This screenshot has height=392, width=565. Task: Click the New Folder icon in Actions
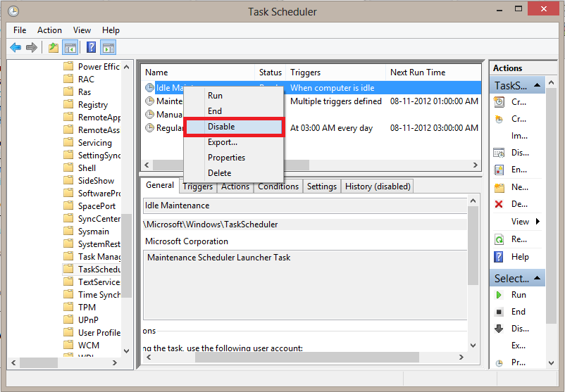pyautogui.click(x=499, y=187)
